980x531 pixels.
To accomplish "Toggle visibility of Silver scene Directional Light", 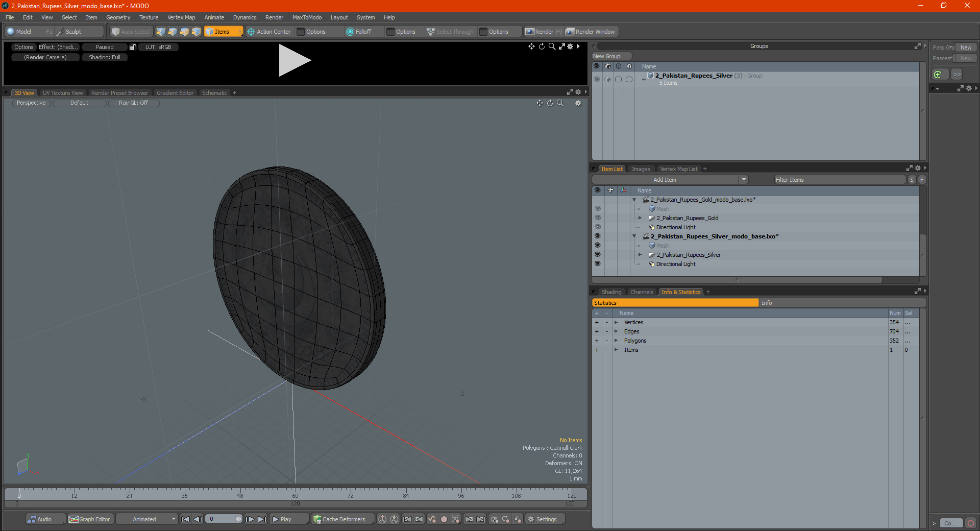I will (x=597, y=264).
